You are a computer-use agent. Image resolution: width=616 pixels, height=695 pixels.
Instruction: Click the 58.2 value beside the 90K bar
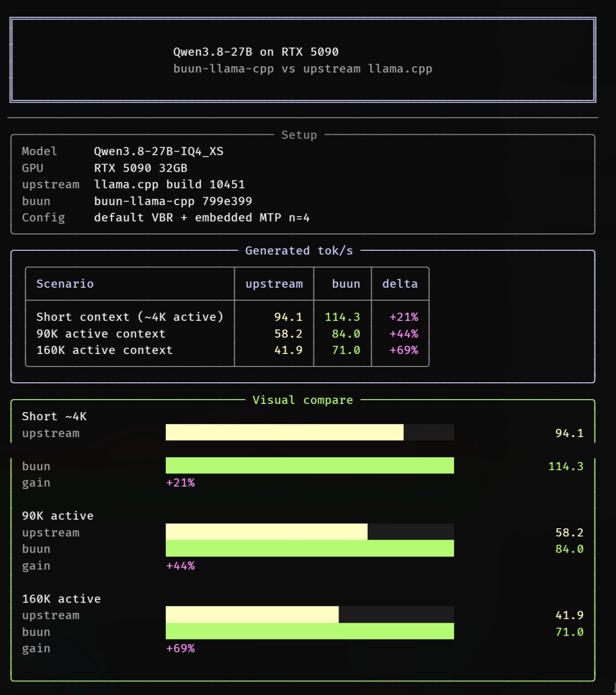[x=569, y=533]
